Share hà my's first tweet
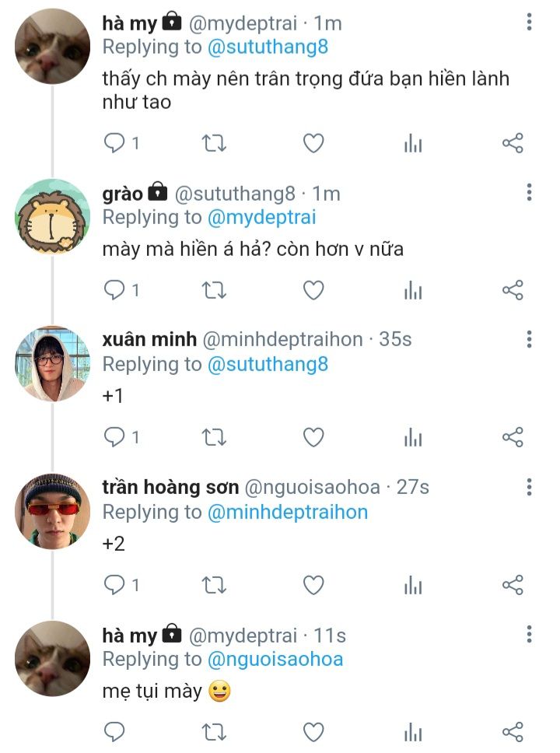Screen dimensions: 560x753 (513, 143)
